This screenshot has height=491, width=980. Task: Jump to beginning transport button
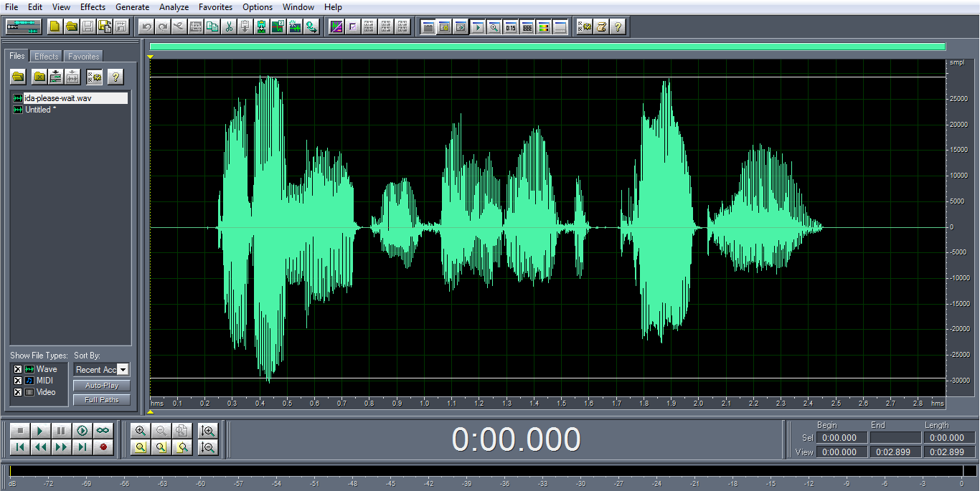pos(20,447)
